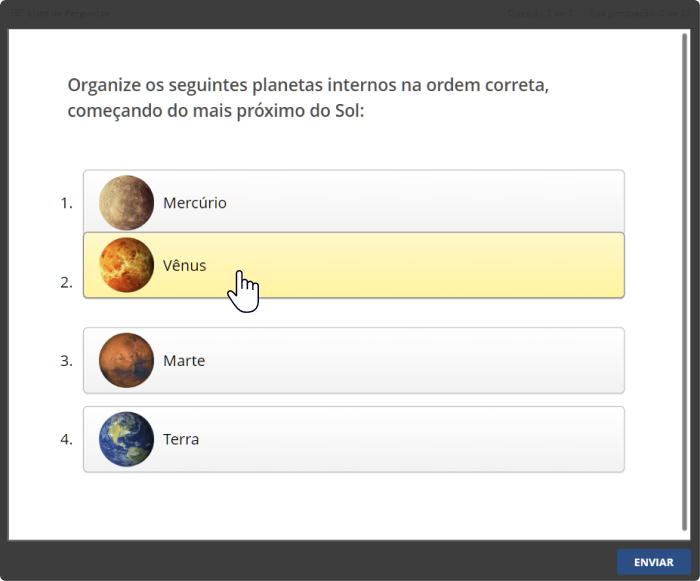Viewport: 700px width, 581px height.
Task: Select the highlighted Vênus answer row
Action: coord(354,265)
